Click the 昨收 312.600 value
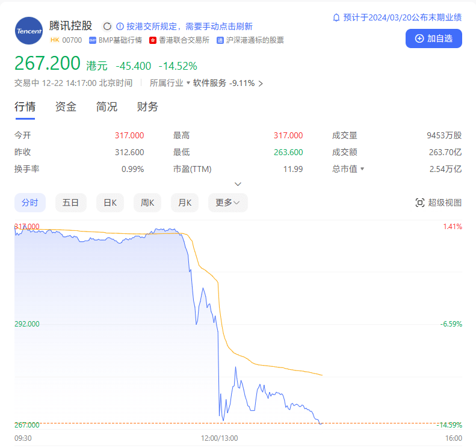 pyautogui.click(x=129, y=152)
